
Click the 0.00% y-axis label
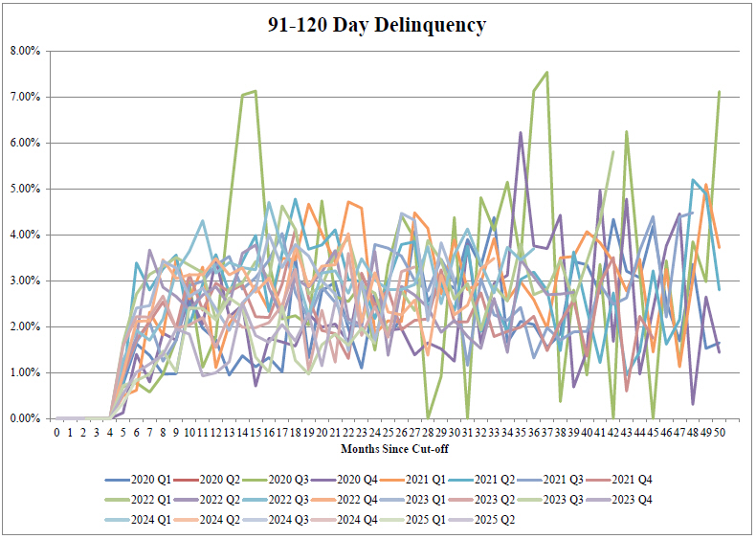(x=24, y=418)
